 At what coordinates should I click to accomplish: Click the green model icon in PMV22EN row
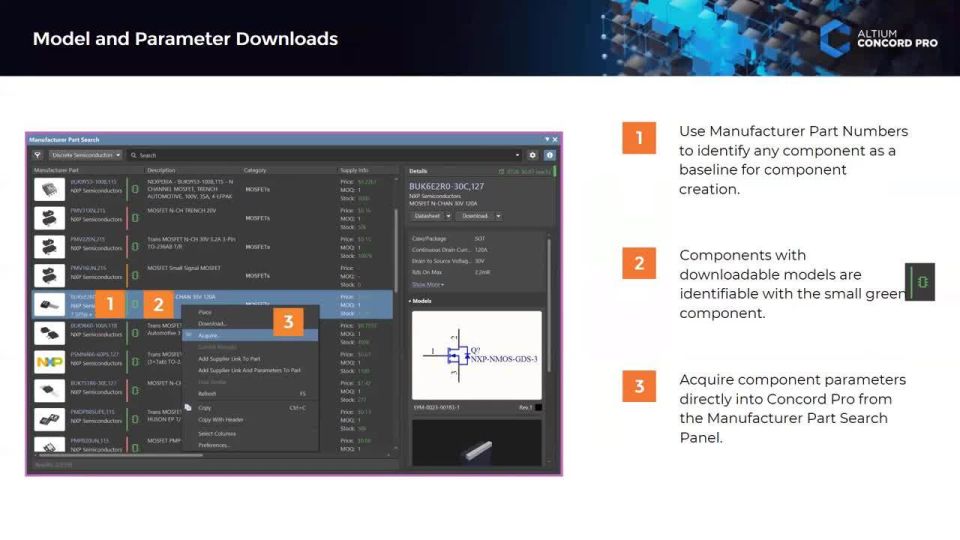135,247
